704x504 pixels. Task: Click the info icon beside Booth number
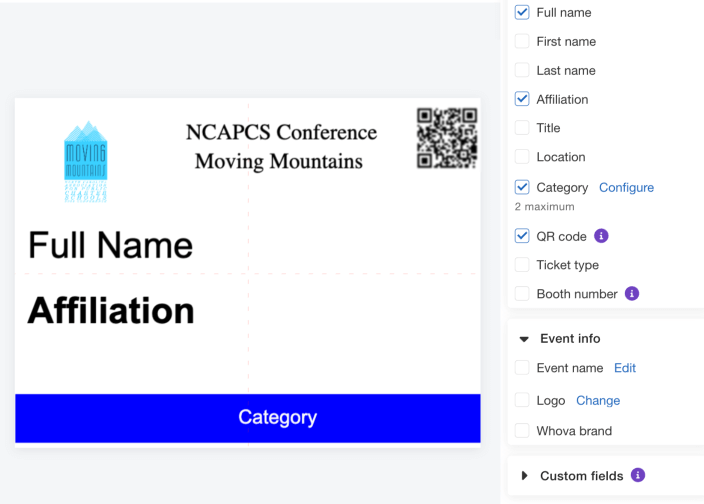pos(631,294)
